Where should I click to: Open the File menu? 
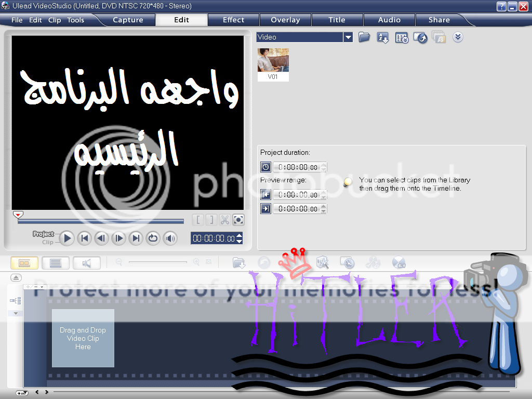17,20
